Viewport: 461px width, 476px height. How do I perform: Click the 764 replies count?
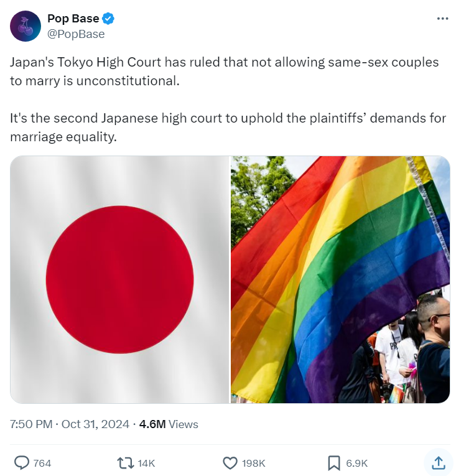pos(42,464)
